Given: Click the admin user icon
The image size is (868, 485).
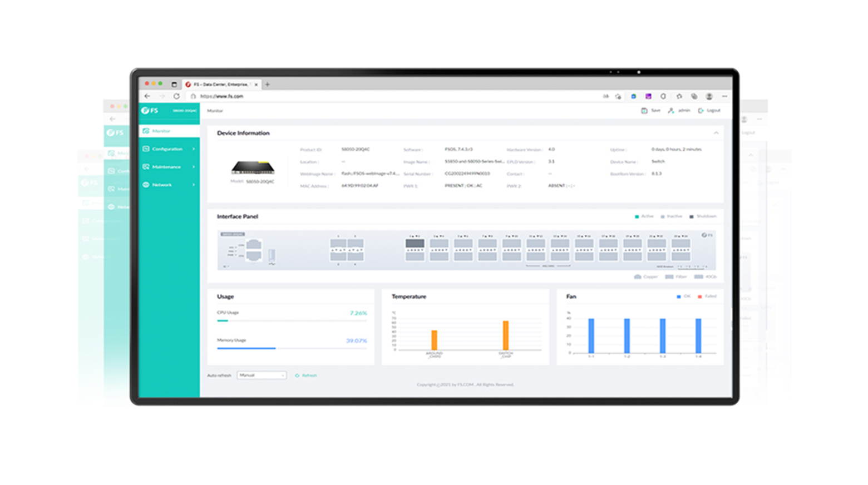Looking at the screenshot, I should [x=671, y=111].
